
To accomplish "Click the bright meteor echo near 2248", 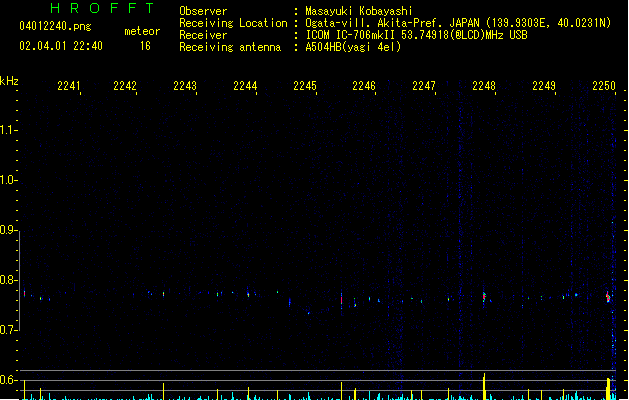I will (x=484, y=297).
